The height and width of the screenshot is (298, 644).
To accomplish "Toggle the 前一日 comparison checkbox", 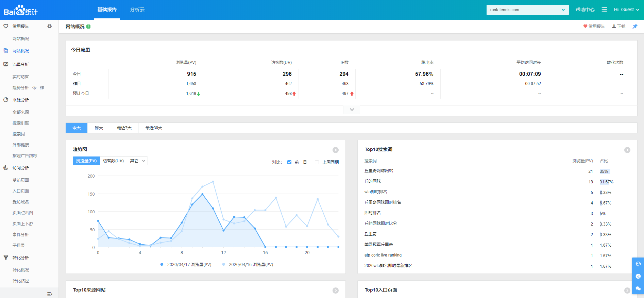I will [289, 162].
